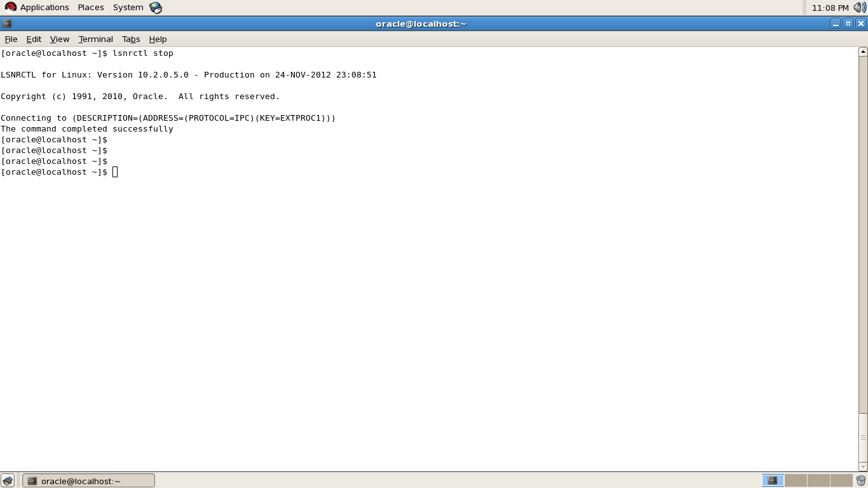Expand the terminal's File menu
The width and height of the screenshot is (868, 488).
tap(11, 39)
